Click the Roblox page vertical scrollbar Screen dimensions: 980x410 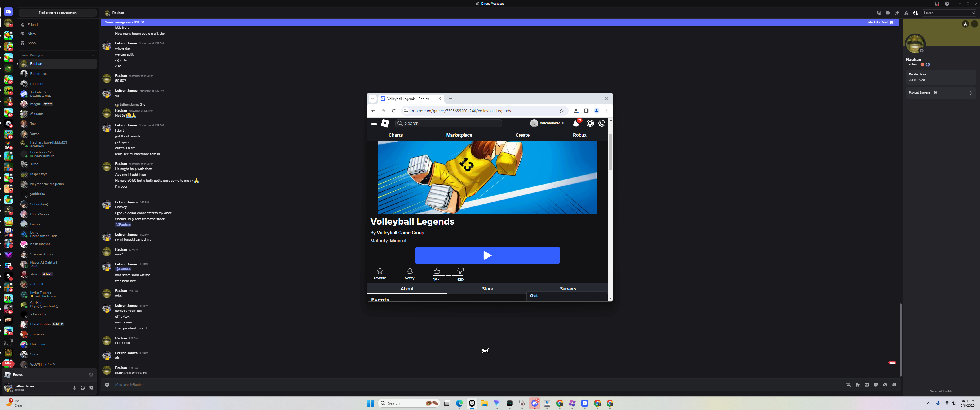coord(610,151)
